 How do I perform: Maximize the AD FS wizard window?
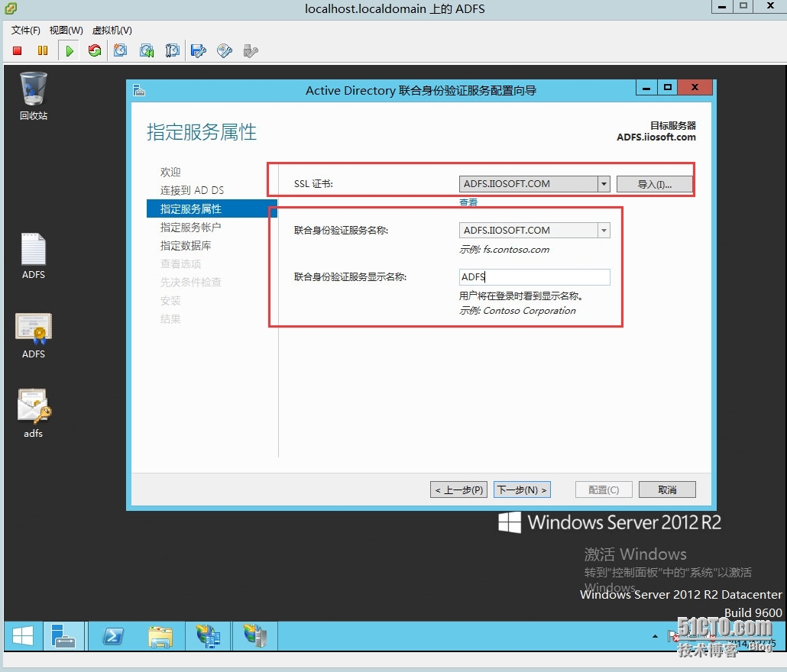667,88
